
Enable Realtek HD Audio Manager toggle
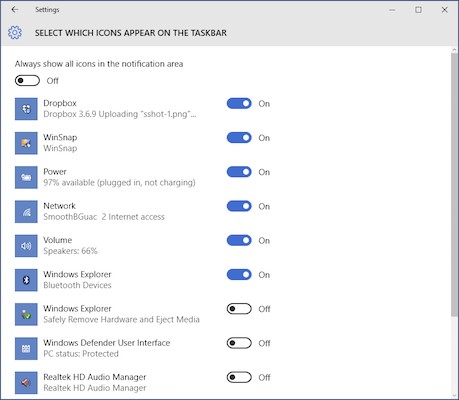pyautogui.click(x=239, y=377)
